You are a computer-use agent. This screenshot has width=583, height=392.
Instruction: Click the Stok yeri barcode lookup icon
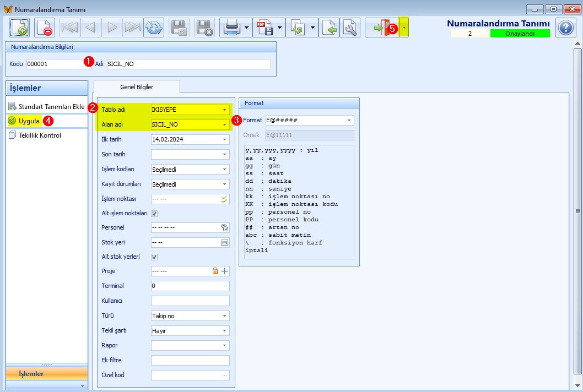[x=225, y=243]
